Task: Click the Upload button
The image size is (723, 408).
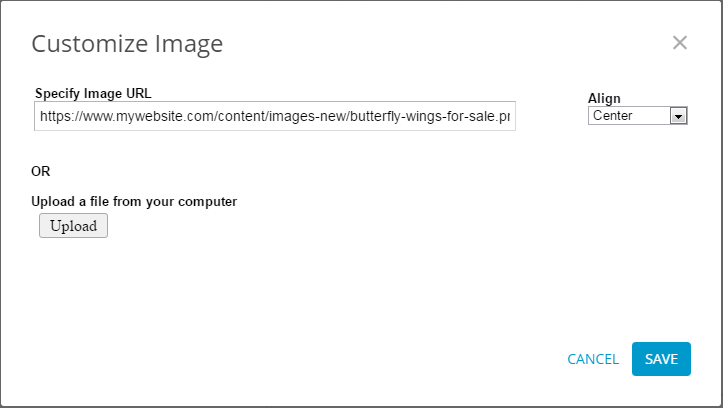Action: coord(73,225)
